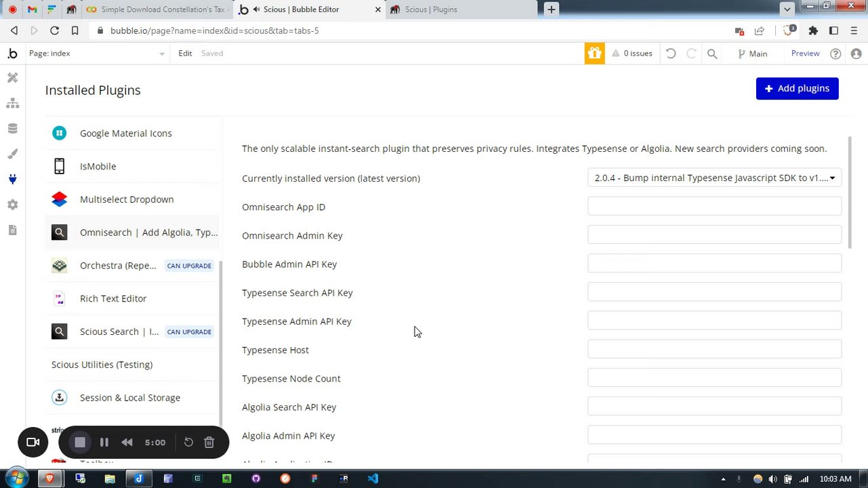Click CAN UPGRADE badge on Orchestra

tap(189, 266)
